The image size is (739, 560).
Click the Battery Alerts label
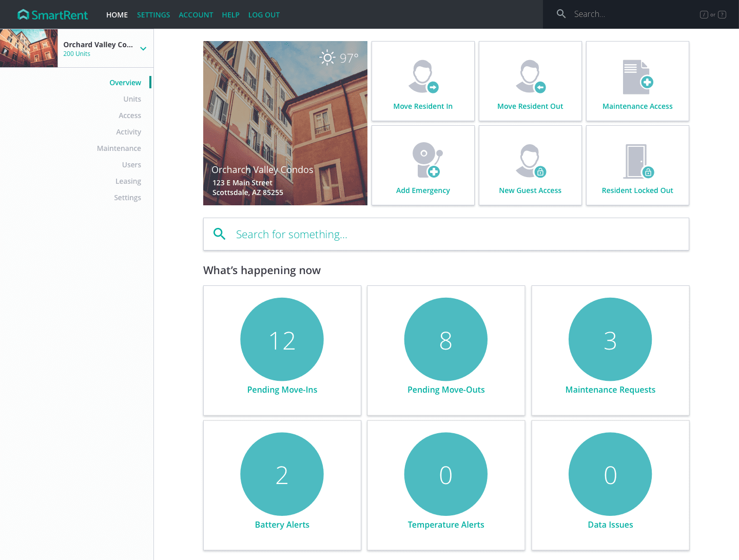pos(282,525)
